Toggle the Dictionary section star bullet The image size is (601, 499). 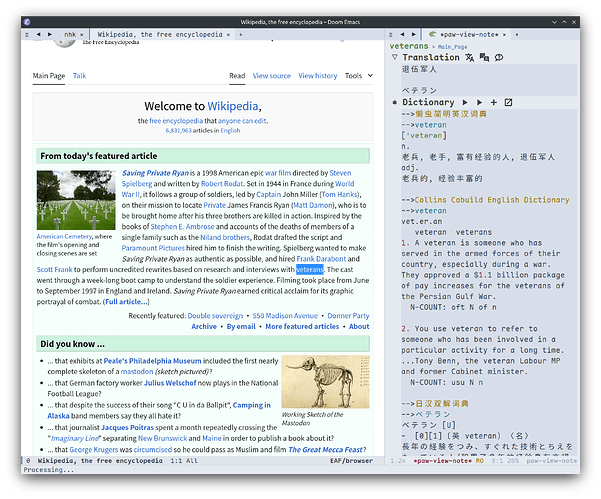click(x=394, y=102)
